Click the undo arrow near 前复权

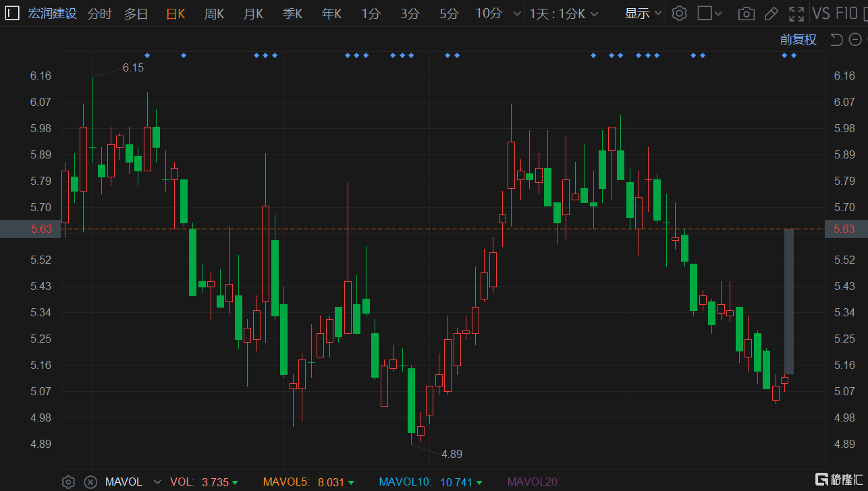click(836, 40)
